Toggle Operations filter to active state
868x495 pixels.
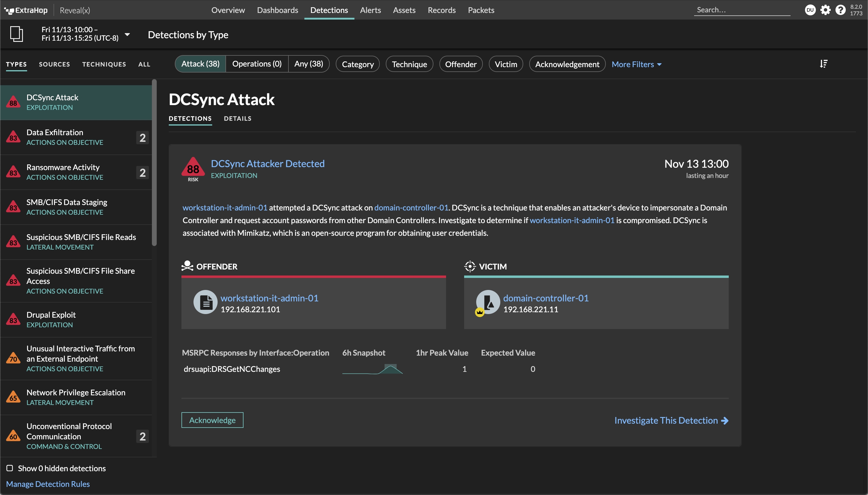click(257, 64)
